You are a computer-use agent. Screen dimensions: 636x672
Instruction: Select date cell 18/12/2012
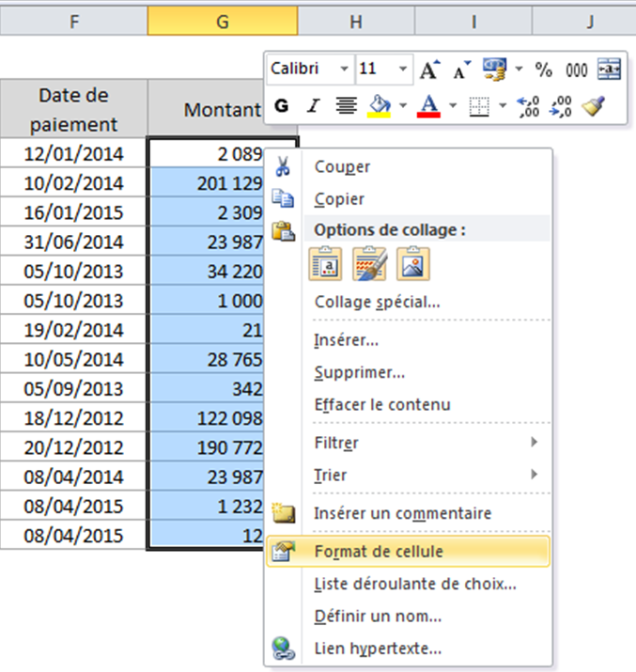coord(73,418)
